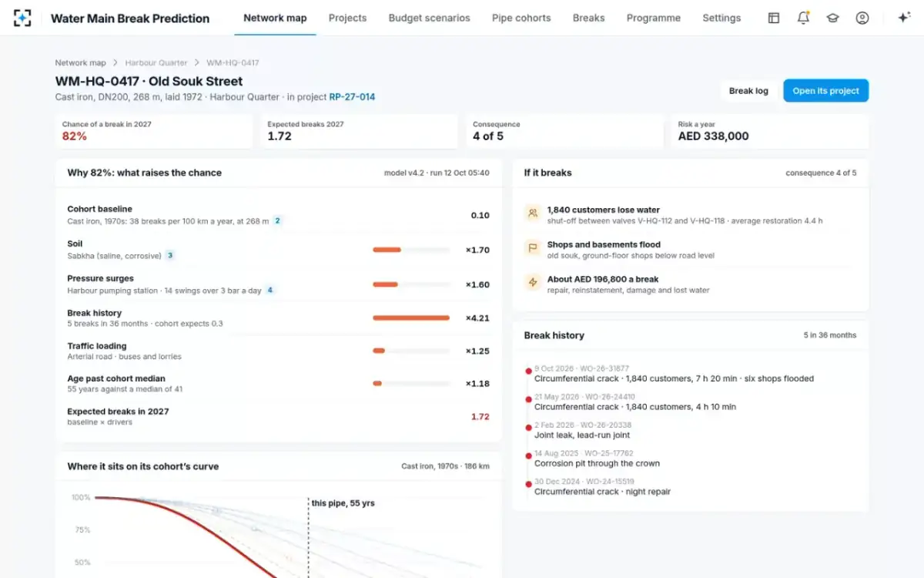Open footnote 3 beside Sabkha soil
This screenshot has height=578, width=924.
(170, 255)
